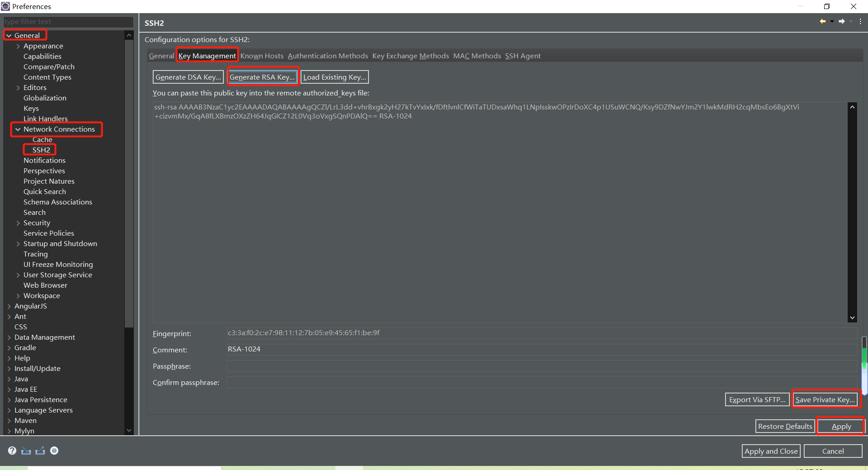Expand the Appearance node
This screenshot has width=868, height=470.
[x=18, y=46]
